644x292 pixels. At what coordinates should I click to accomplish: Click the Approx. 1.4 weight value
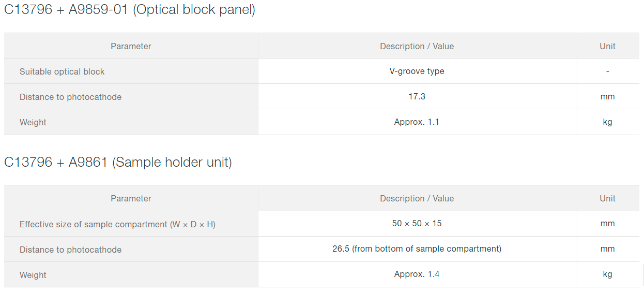point(417,274)
